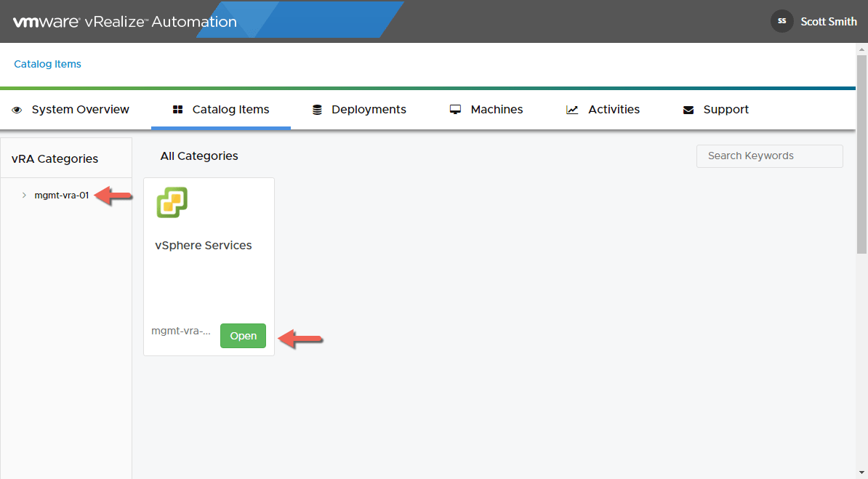This screenshot has width=868, height=479.
Task: Expand the mgmt-vra-01 category chevron
Action: 24,195
